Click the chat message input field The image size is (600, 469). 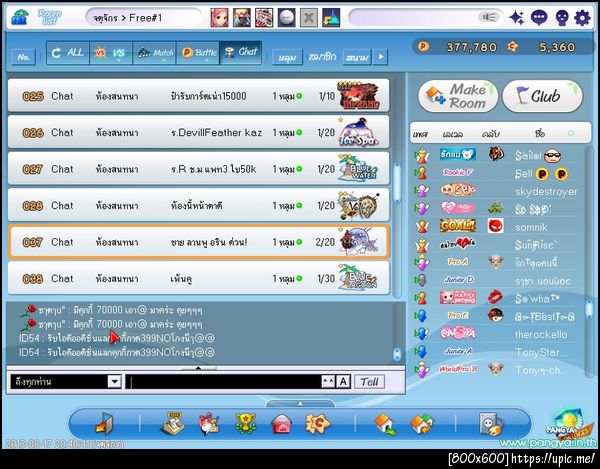click(x=224, y=381)
